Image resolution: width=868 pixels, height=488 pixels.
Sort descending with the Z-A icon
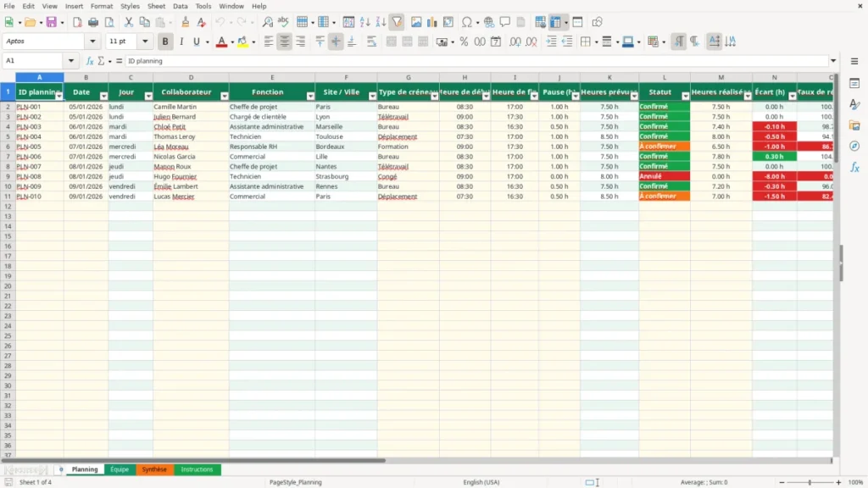click(x=381, y=22)
